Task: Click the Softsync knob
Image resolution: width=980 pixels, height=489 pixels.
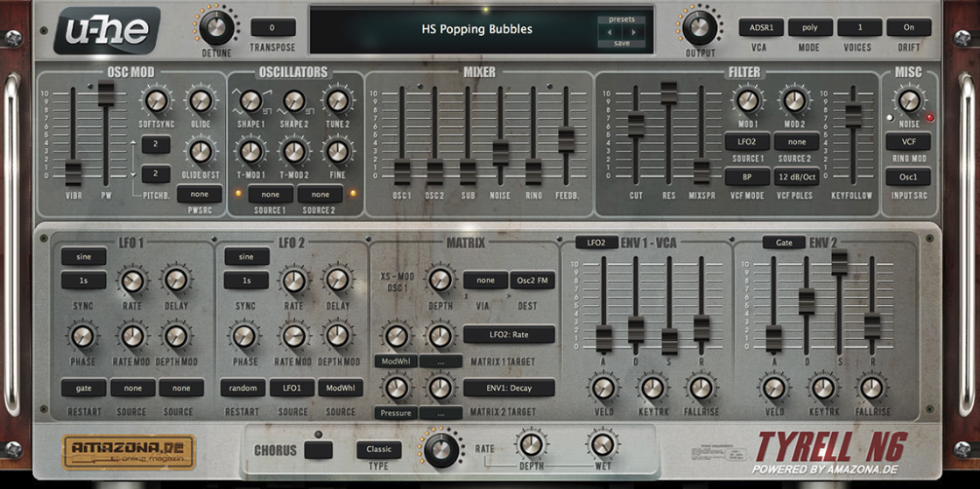Action: pos(156,101)
